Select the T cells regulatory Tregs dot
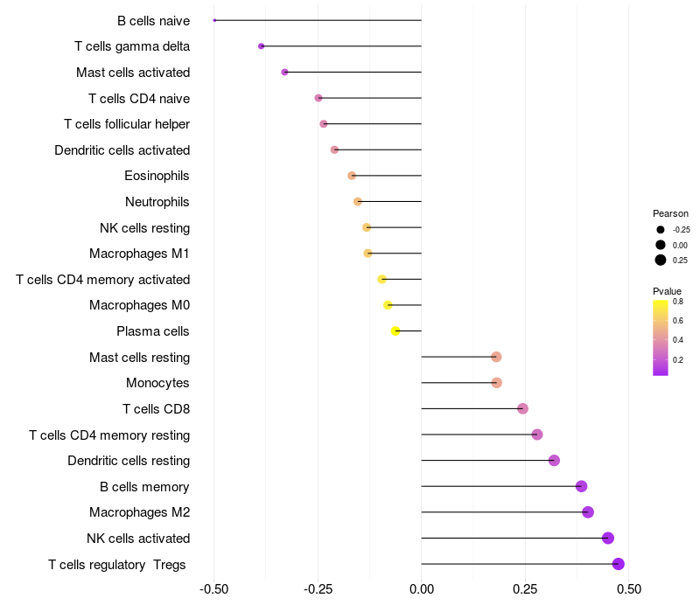This screenshot has width=700, height=612. pos(619,564)
